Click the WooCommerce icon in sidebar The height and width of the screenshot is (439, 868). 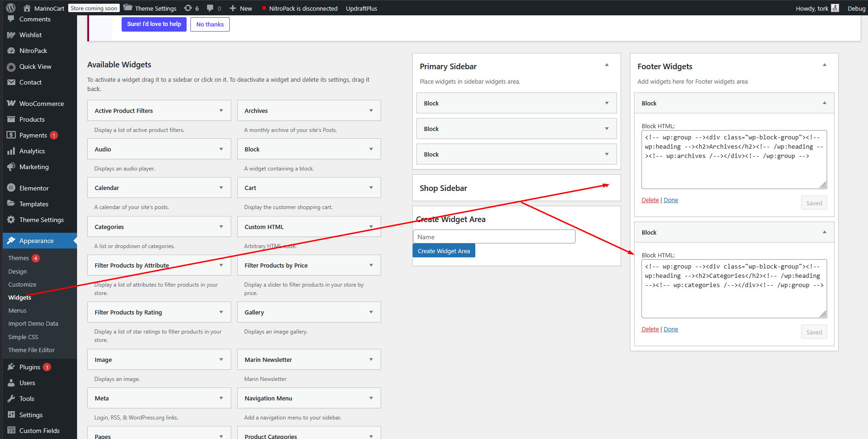pos(11,104)
